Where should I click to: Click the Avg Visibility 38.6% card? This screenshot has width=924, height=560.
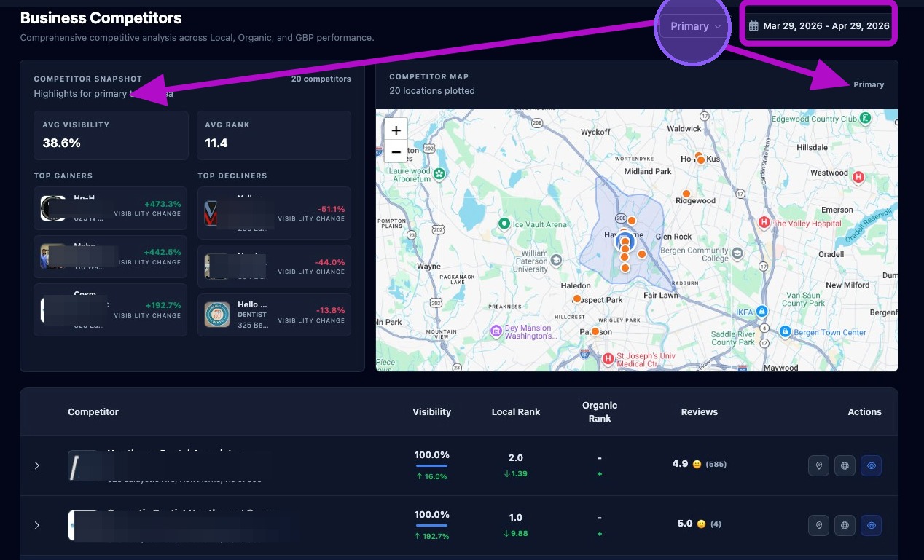click(x=111, y=135)
